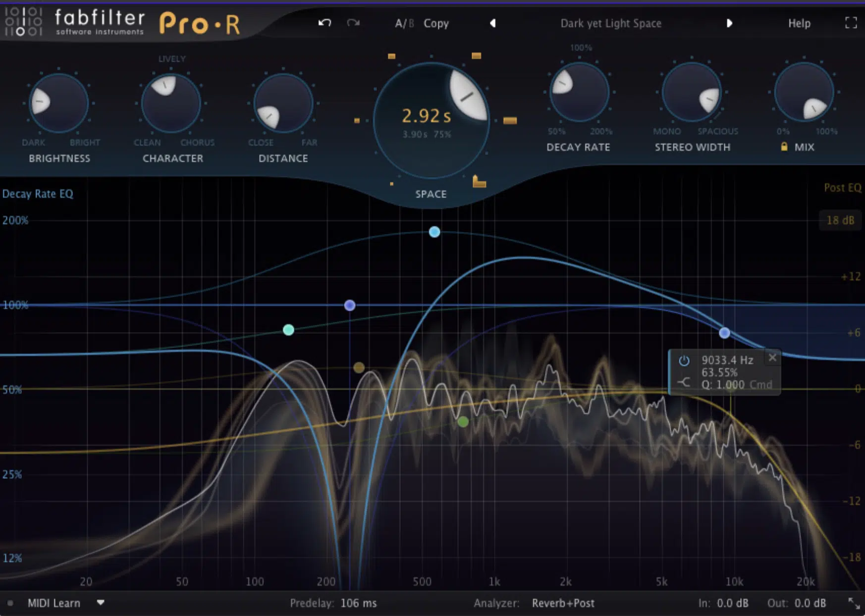865x616 pixels.
Task: Click the Distance knob
Action: coord(283,103)
